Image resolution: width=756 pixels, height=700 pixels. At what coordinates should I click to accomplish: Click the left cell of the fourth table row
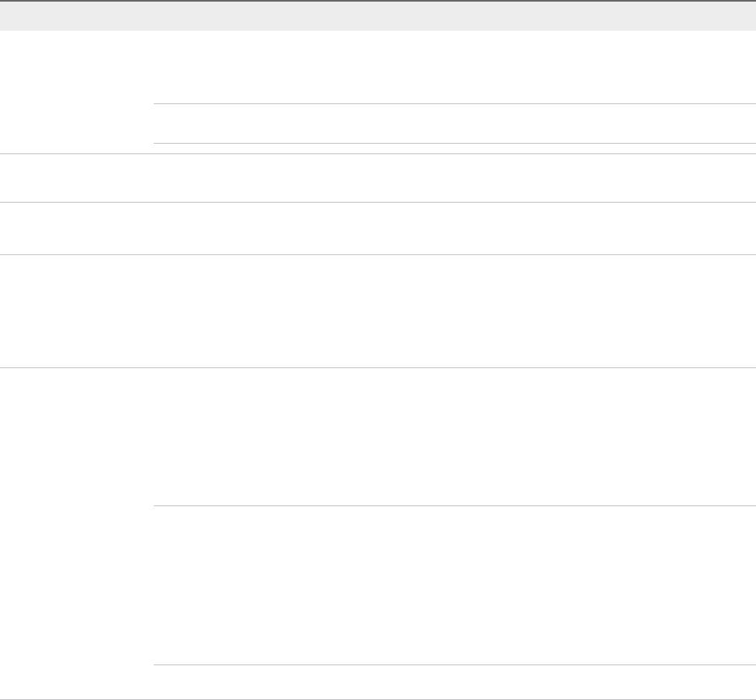(x=76, y=311)
